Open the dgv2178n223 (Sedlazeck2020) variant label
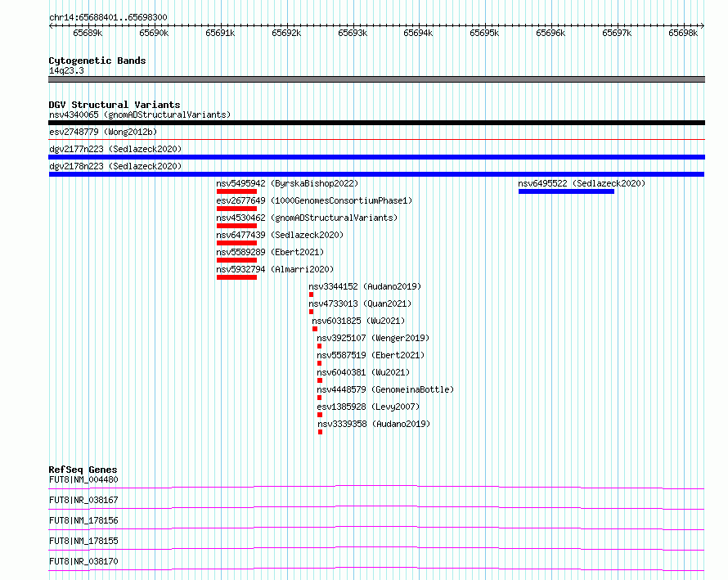This screenshot has height=580, width=728. coord(115,166)
